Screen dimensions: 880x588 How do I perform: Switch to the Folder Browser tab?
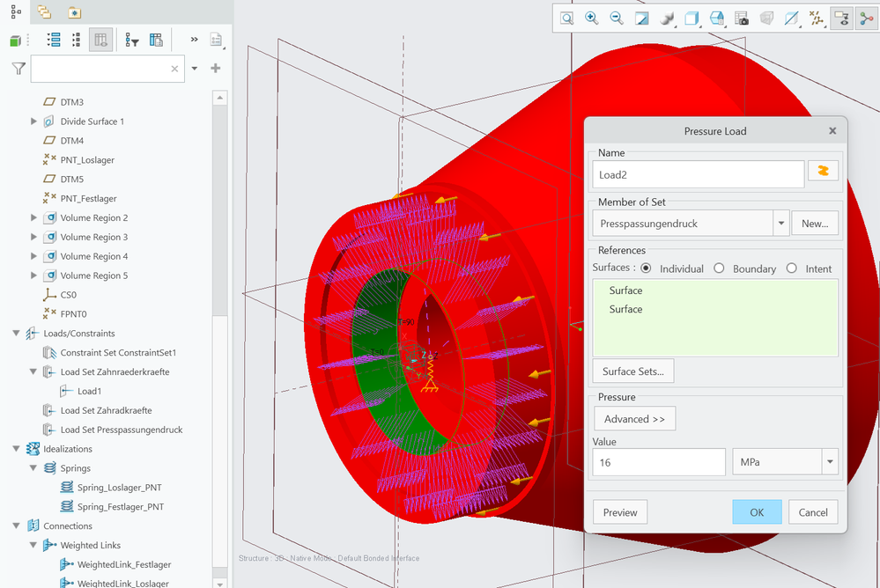pos(44,12)
